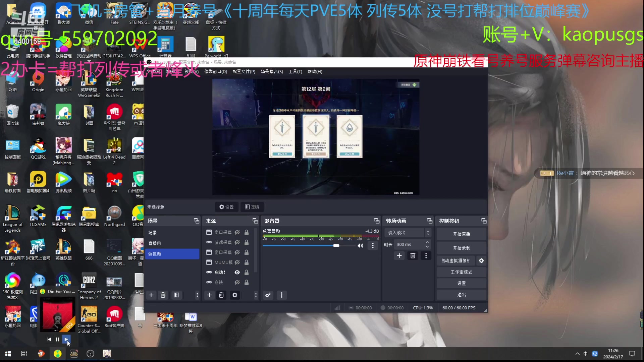Open the 回收站 recycle bin icon
The image size is (644, 362).
pos(13,115)
